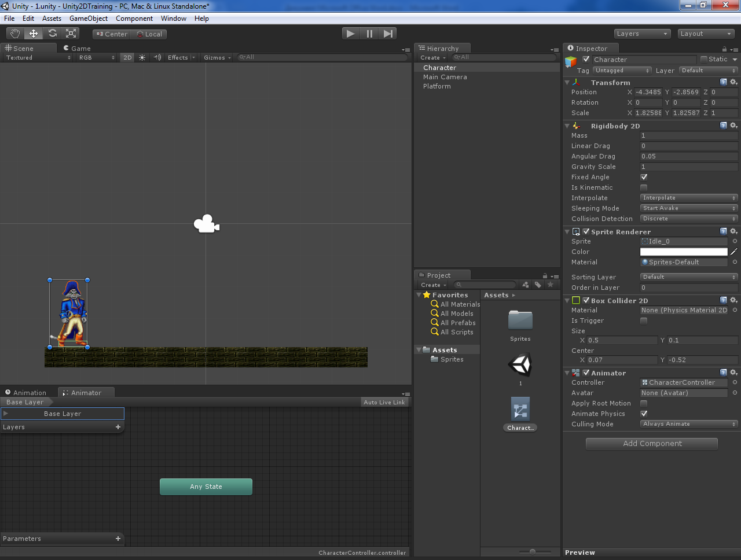741x560 pixels.
Task: Open the GameObject menu
Action: [89, 19]
